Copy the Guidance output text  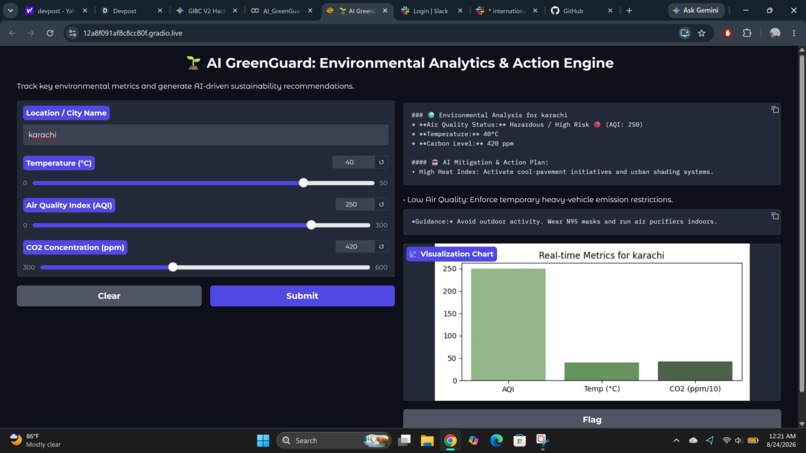point(775,216)
